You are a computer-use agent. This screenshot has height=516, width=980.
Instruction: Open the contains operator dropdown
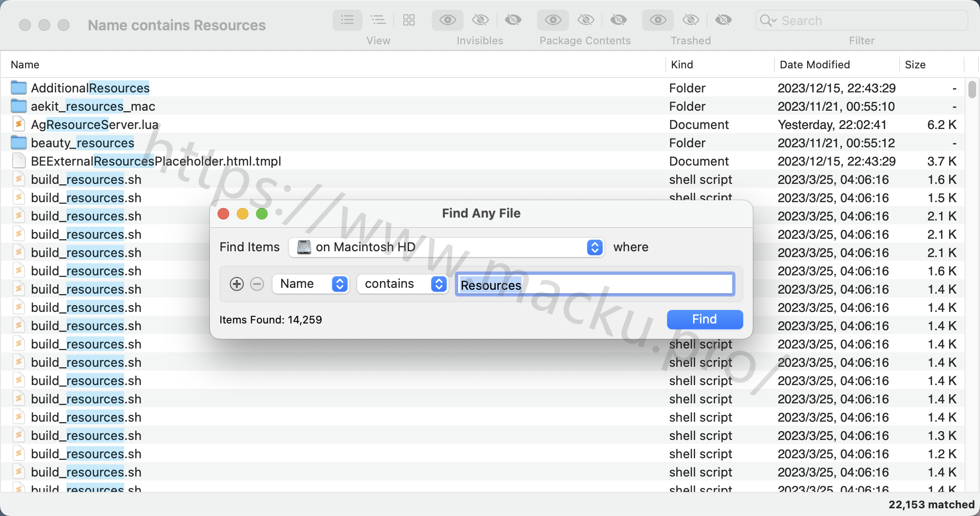click(x=402, y=284)
